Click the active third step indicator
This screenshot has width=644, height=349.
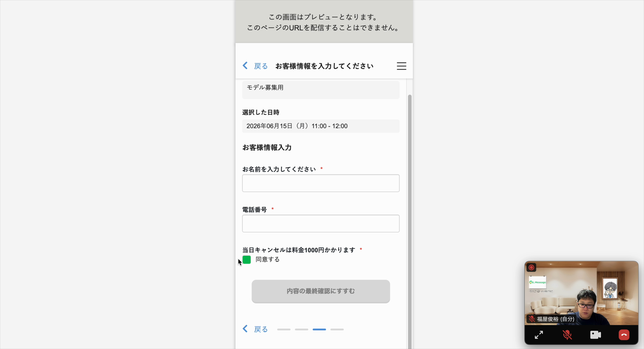click(x=319, y=329)
